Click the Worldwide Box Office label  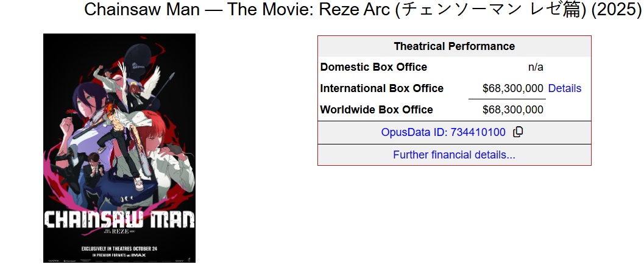click(377, 110)
